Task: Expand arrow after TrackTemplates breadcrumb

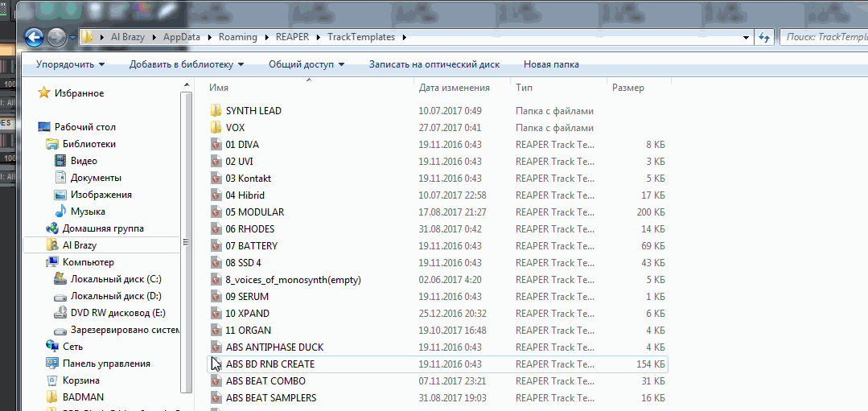Action: (x=404, y=38)
